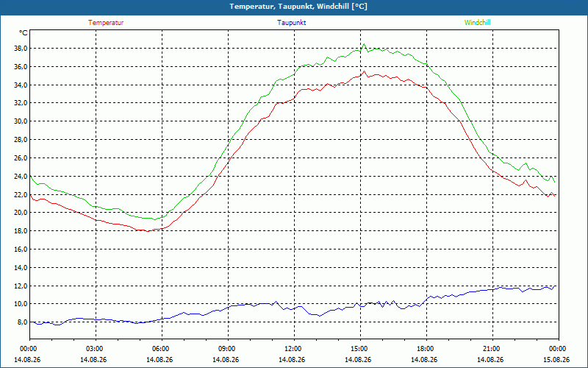Screen dimensions: 588x368
Task: Click the 18:00 time label
Action: 426,349
